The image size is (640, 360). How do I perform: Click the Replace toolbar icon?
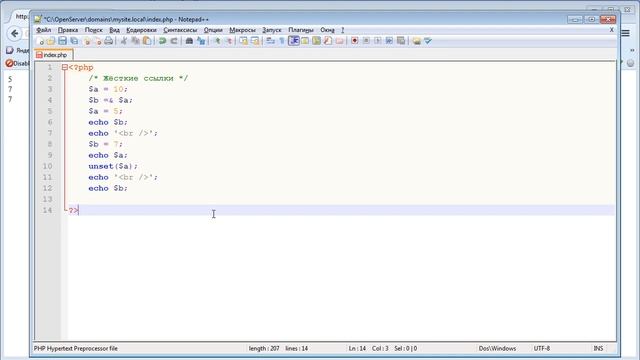coord(201,41)
